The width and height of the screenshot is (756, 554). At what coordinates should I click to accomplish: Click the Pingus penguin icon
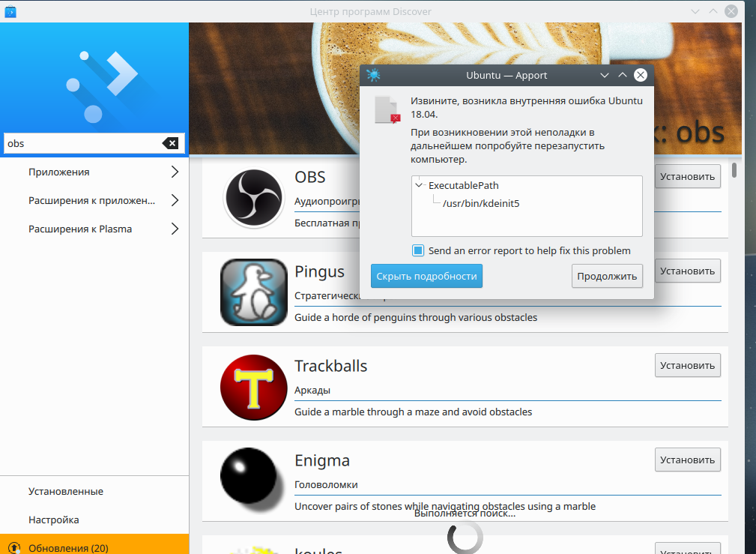254,292
